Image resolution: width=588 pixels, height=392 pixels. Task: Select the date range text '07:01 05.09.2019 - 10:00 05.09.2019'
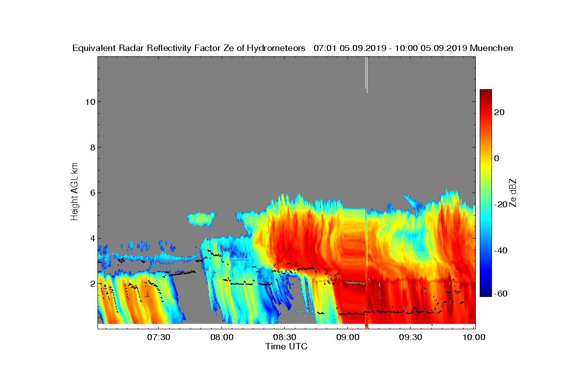click(390, 48)
